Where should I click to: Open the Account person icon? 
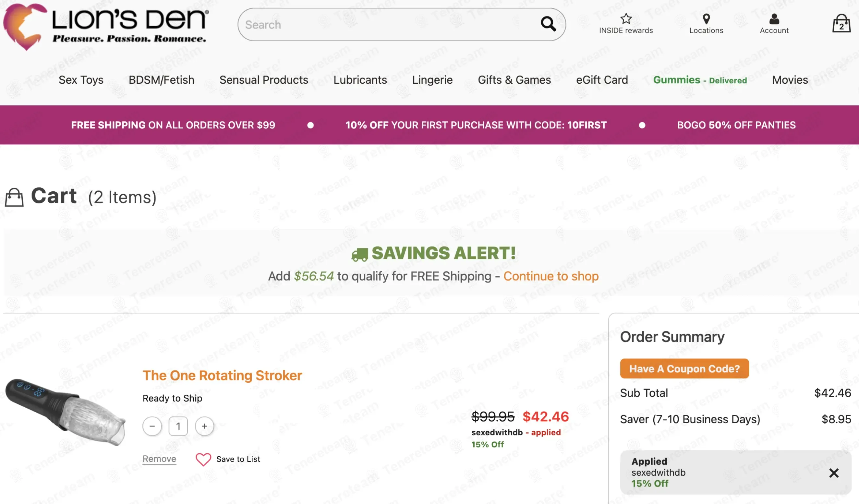774,19
